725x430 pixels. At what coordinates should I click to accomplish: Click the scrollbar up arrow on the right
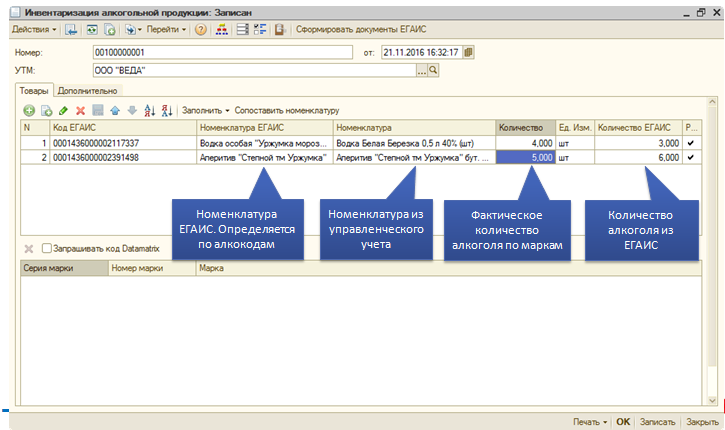[x=712, y=102]
